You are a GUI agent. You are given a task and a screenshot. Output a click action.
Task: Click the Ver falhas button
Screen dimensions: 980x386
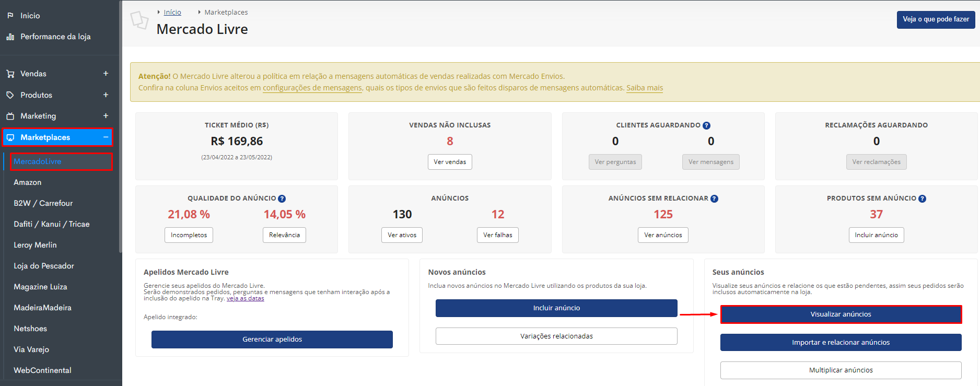pos(498,235)
